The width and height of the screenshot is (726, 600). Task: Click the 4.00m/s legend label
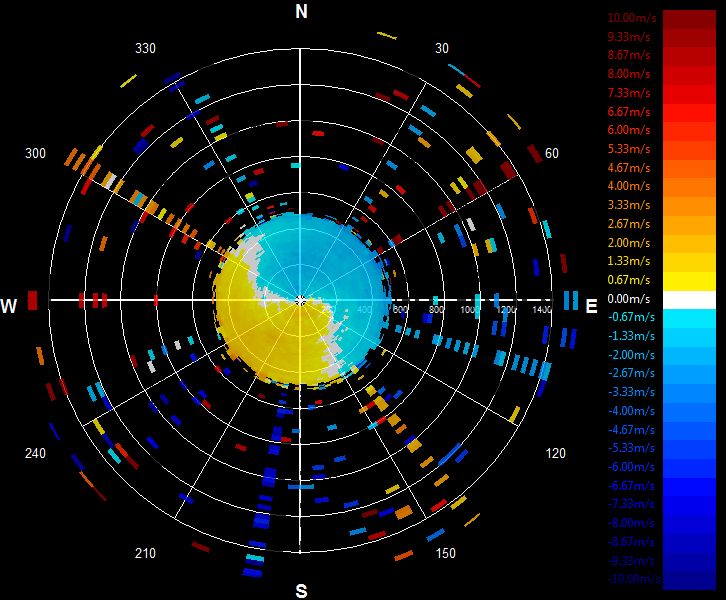coord(629,186)
